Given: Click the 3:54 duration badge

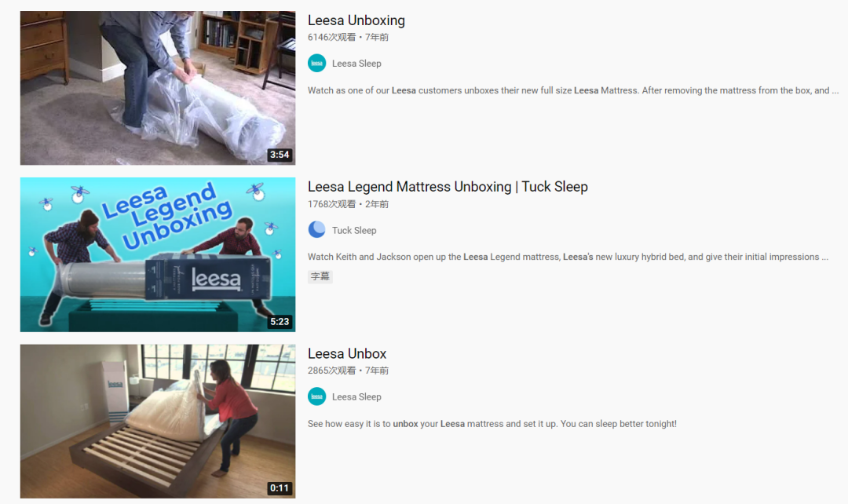Looking at the screenshot, I should [280, 155].
